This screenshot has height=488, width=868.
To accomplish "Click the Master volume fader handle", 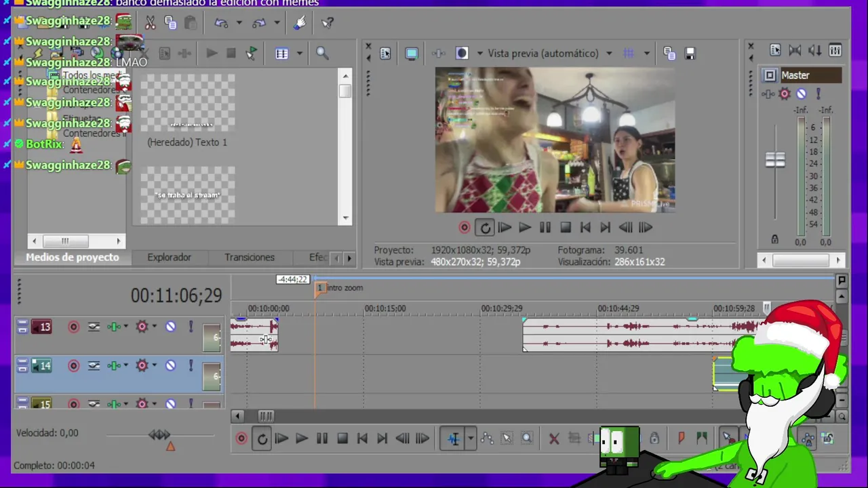I will (775, 160).
